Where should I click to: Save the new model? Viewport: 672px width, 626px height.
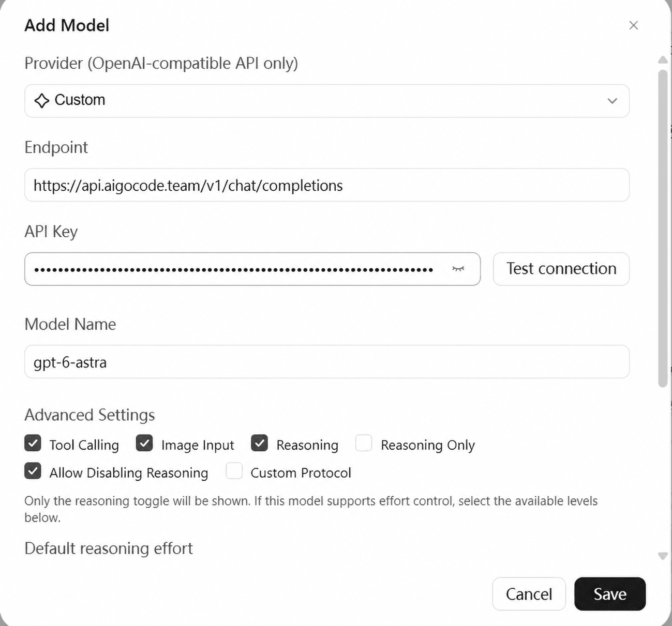point(610,594)
